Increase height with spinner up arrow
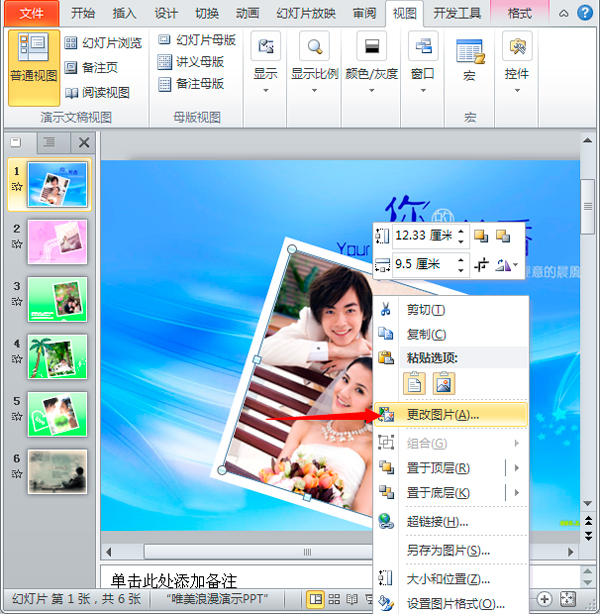Viewport: 600px width, 614px height. pyautogui.click(x=461, y=232)
